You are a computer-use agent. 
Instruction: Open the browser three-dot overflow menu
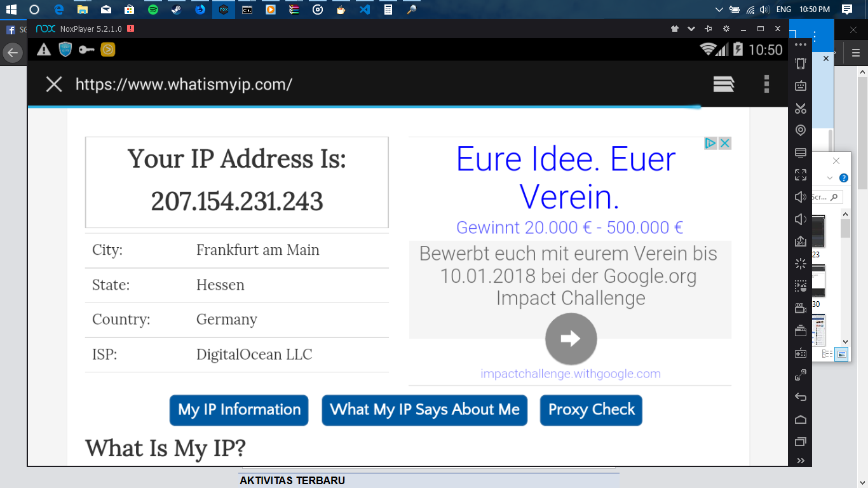(766, 84)
